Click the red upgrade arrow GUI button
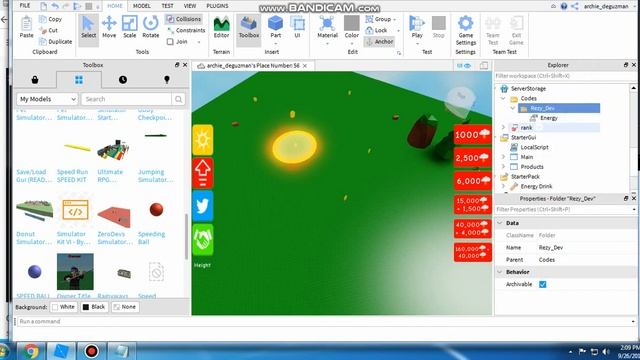This screenshot has height=360, width=640. pyautogui.click(x=202, y=173)
